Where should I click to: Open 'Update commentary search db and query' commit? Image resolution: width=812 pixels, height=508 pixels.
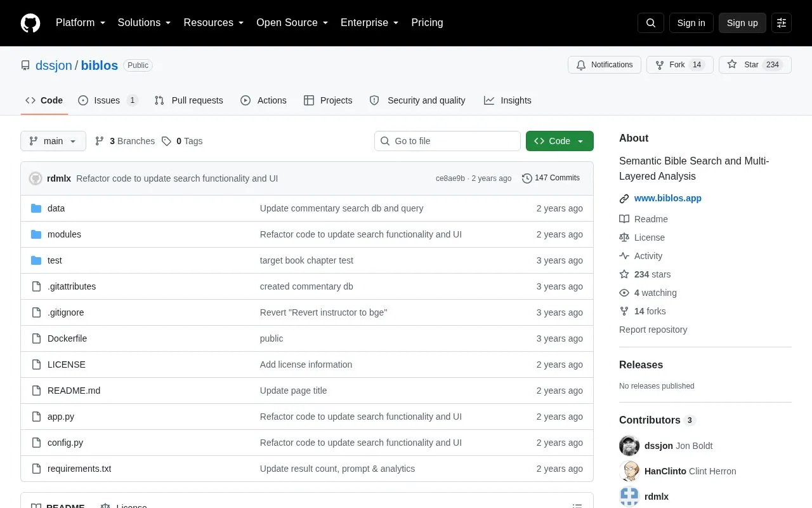coord(341,208)
